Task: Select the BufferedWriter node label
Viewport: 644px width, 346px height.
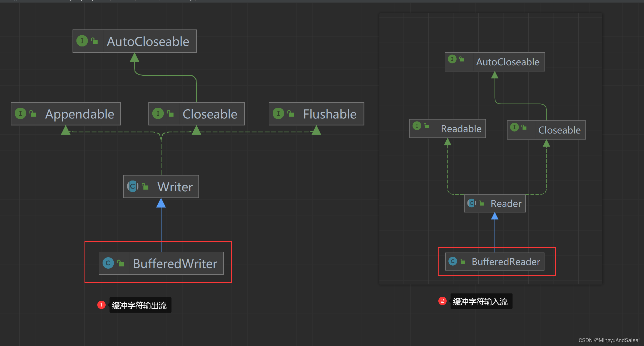Action: [175, 264]
